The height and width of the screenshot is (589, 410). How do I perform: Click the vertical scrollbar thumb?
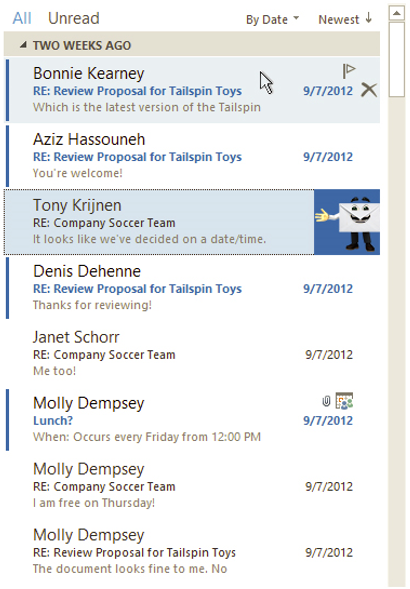(396, 59)
